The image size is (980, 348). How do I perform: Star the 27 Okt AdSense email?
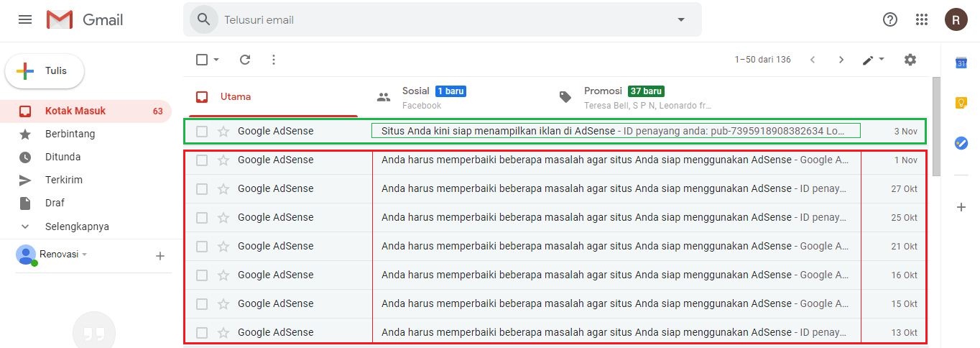[223, 188]
